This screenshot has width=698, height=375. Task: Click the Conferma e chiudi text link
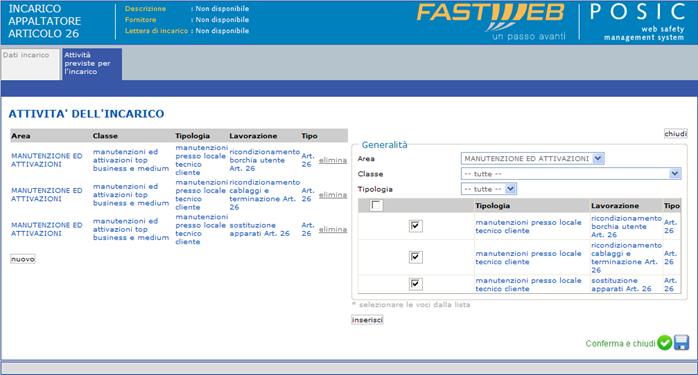(x=621, y=343)
